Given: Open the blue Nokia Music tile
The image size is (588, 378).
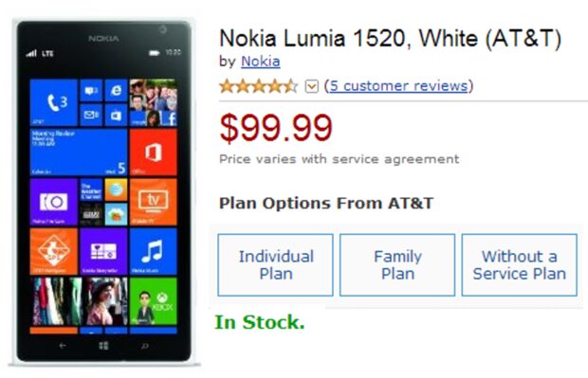Looking at the screenshot, I should (153, 251).
